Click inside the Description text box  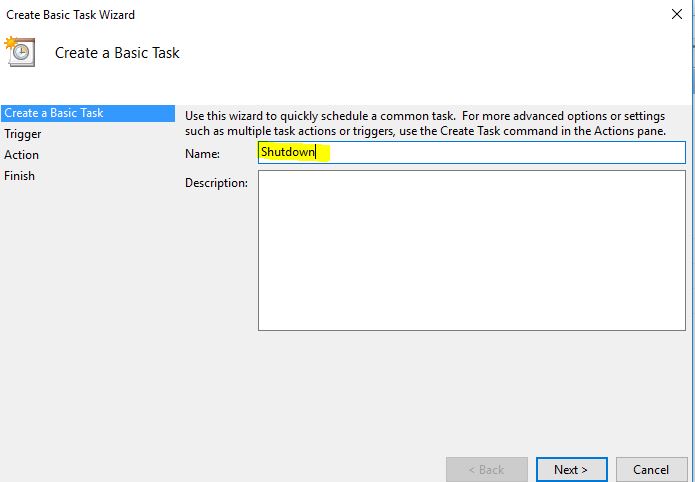472,251
